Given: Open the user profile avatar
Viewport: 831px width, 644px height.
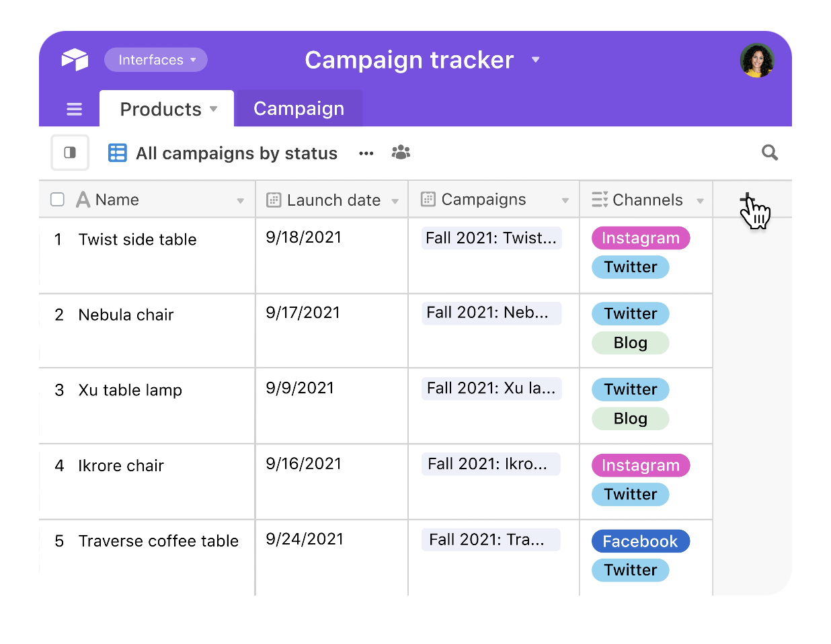Looking at the screenshot, I should (757, 61).
